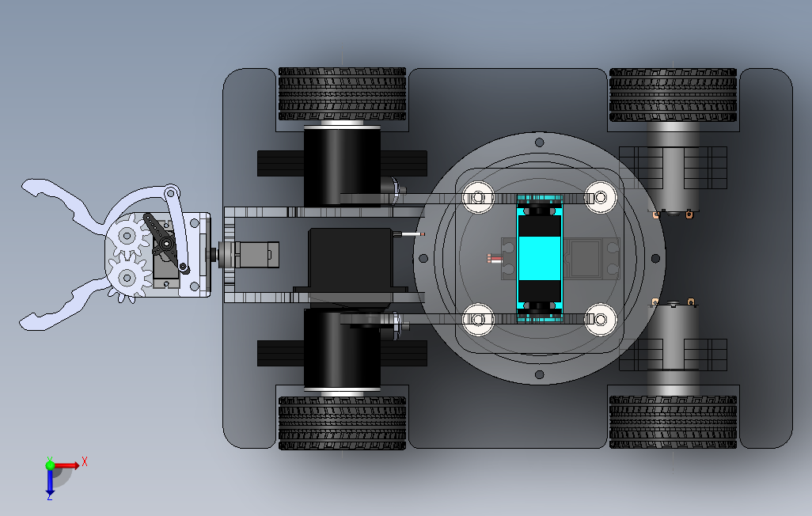Select the rear lower gray motor
812x516 pixels.
pos(673,348)
